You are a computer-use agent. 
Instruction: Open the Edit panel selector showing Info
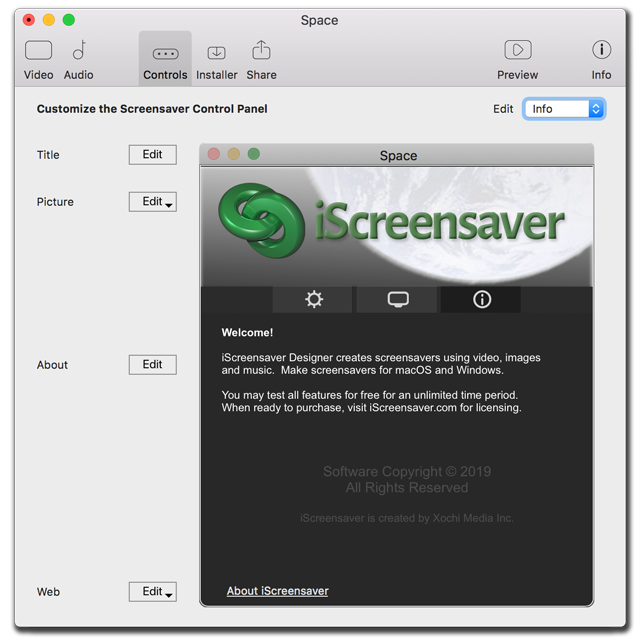pos(564,109)
